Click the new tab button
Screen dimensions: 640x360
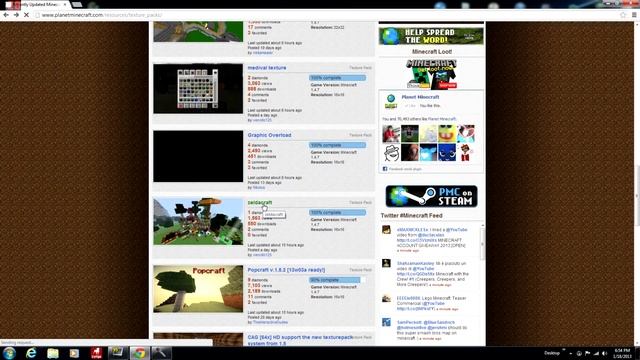click(78, 5)
